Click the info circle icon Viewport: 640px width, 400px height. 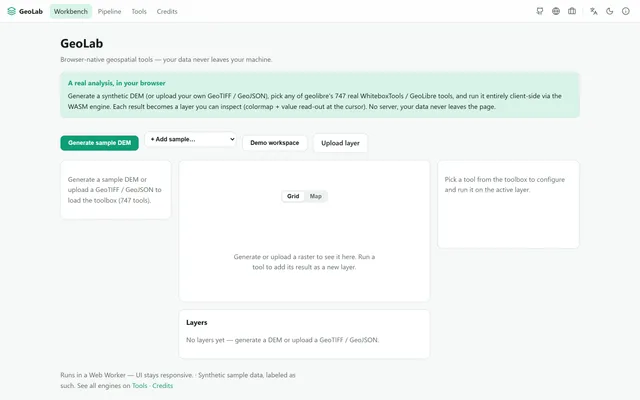(626, 11)
